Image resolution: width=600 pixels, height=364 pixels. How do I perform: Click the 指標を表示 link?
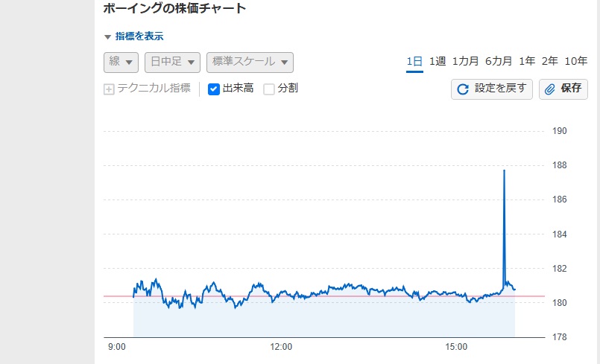(139, 36)
